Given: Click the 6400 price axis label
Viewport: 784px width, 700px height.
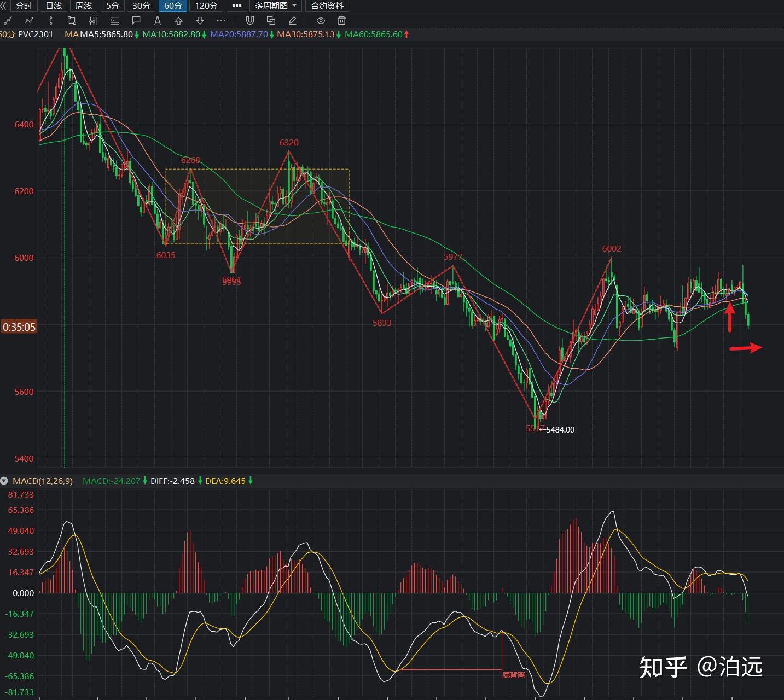Looking at the screenshot, I should pos(24,125).
